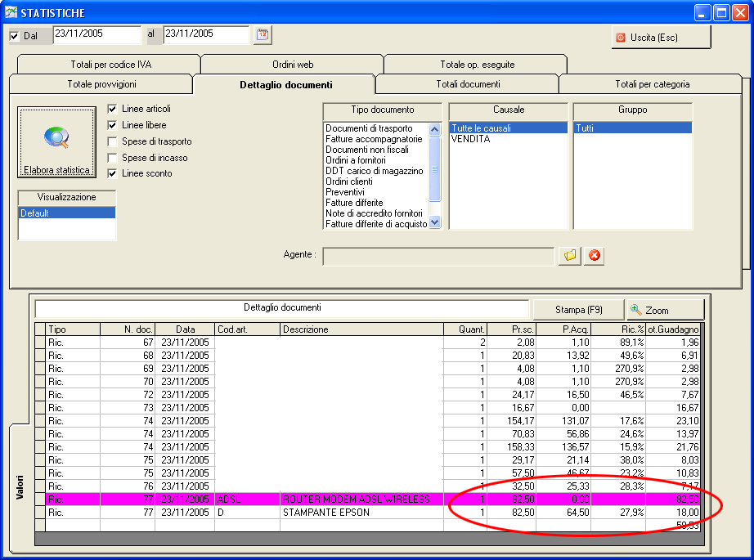
Task: Click the Pr.sc. column header
Action: (512, 329)
